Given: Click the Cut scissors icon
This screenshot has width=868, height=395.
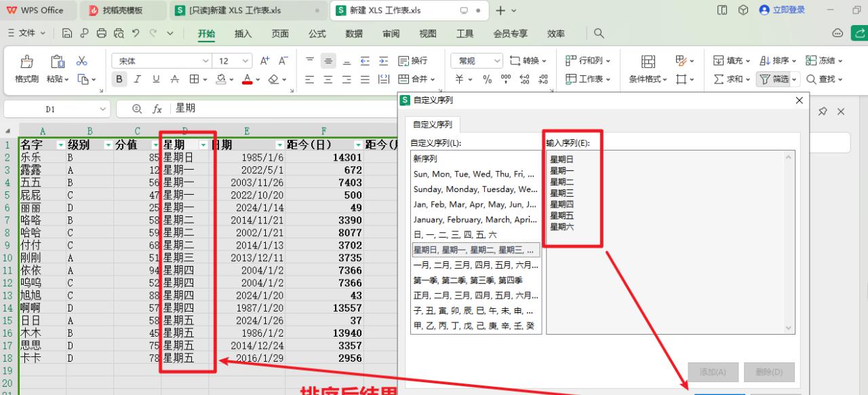Looking at the screenshot, I should (82, 61).
